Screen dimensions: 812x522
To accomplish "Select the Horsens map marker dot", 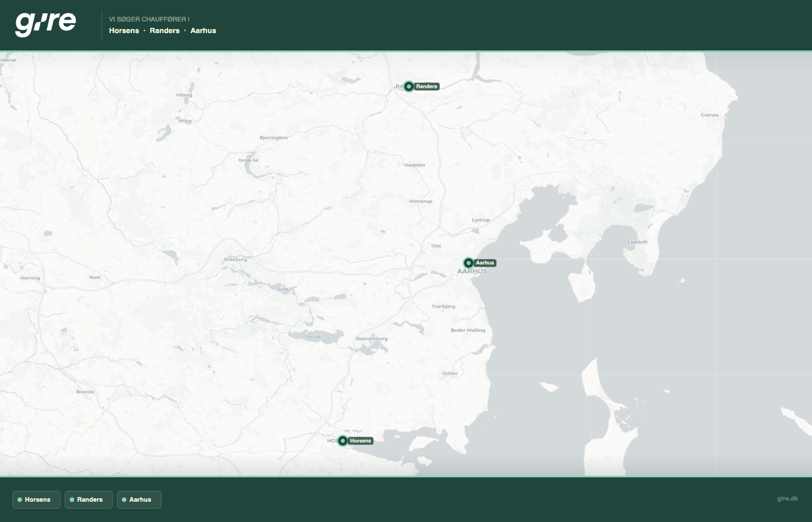I will click(x=343, y=441).
